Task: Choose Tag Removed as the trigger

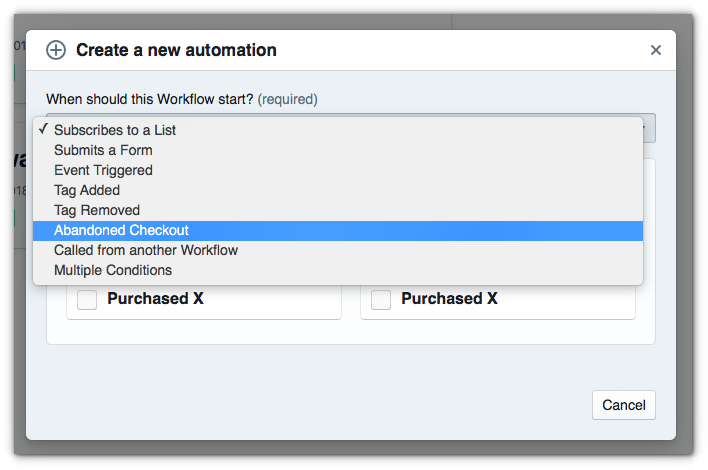Action: click(x=97, y=210)
